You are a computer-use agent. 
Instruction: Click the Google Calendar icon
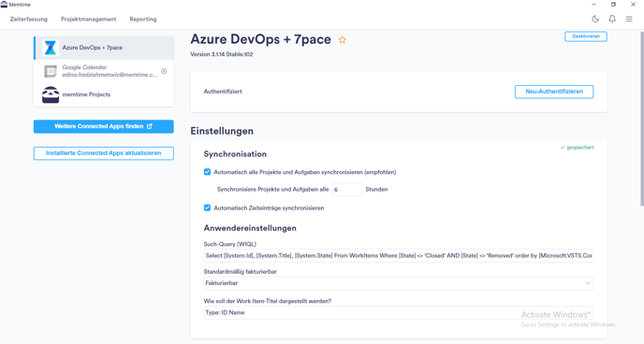coord(51,71)
